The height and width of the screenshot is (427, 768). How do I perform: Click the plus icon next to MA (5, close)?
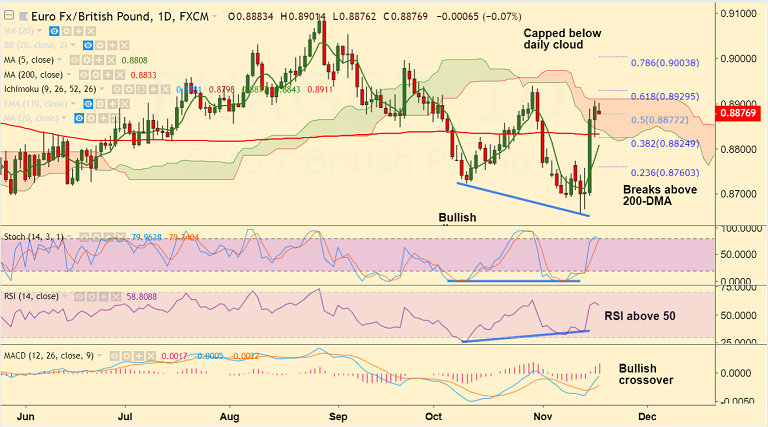coord(99,60)
